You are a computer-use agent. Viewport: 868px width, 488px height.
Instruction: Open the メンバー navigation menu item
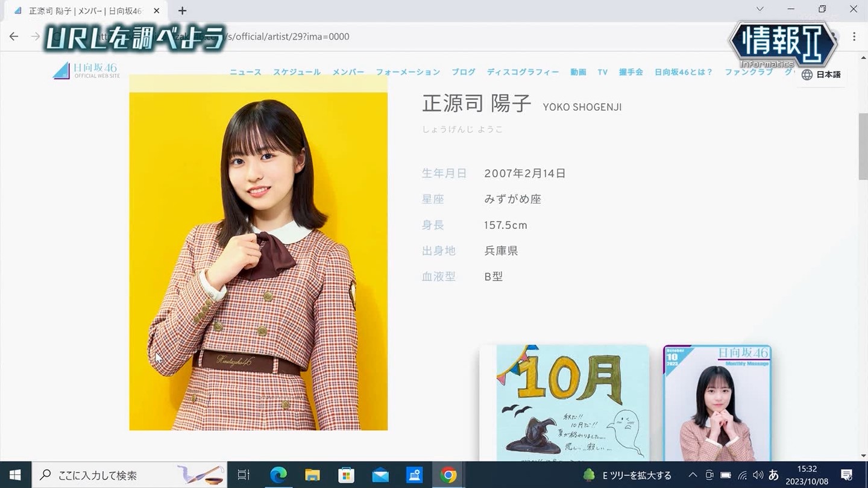[x=348, y=72]
